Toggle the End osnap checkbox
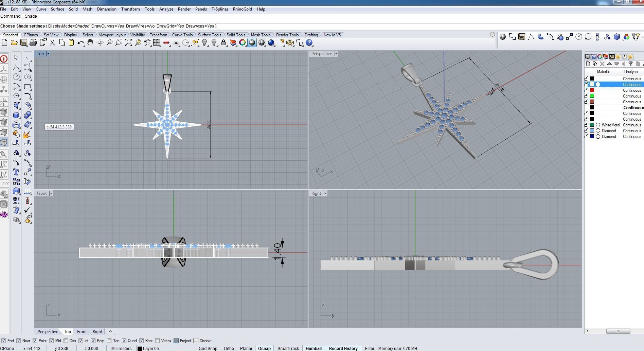Viewport: 644px width, 351px height. 3,340
